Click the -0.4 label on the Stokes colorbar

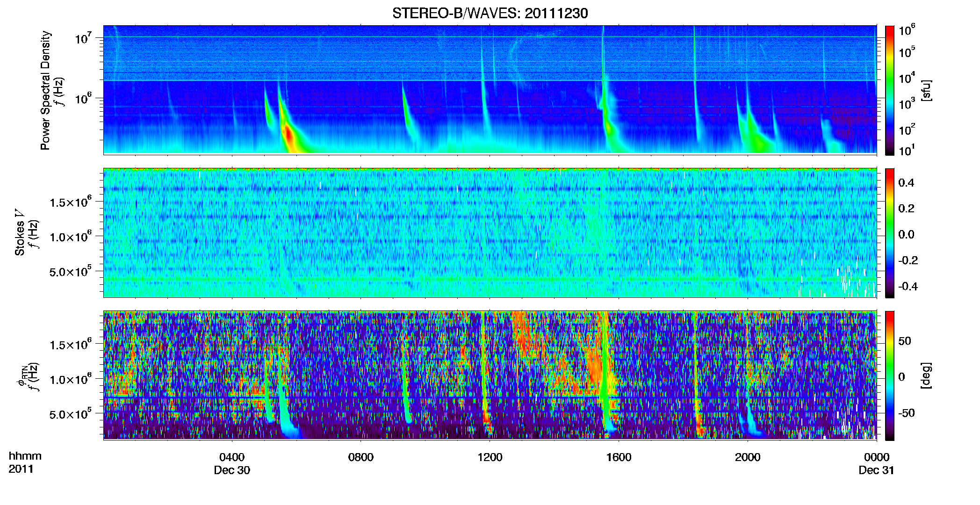[908, 286]
